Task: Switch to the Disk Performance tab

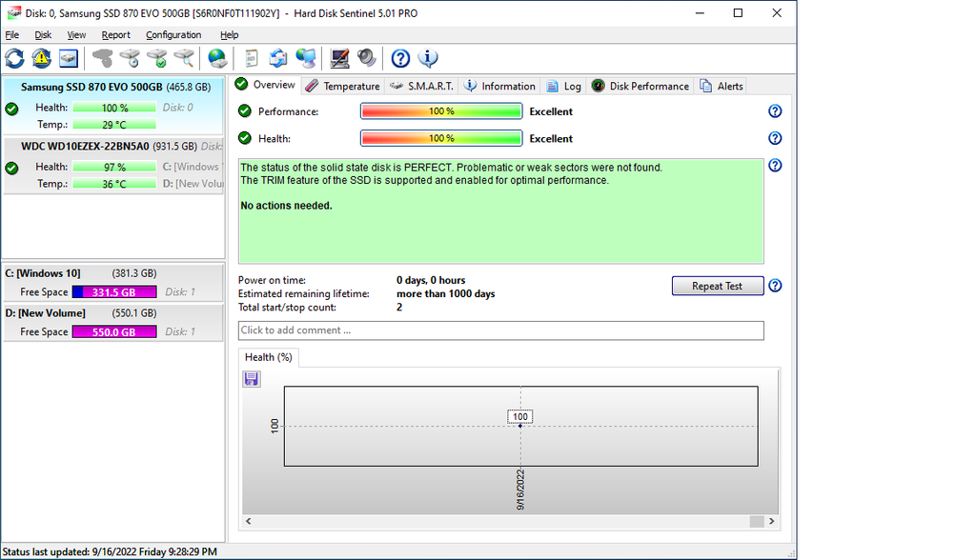Action: coord(640,87)
